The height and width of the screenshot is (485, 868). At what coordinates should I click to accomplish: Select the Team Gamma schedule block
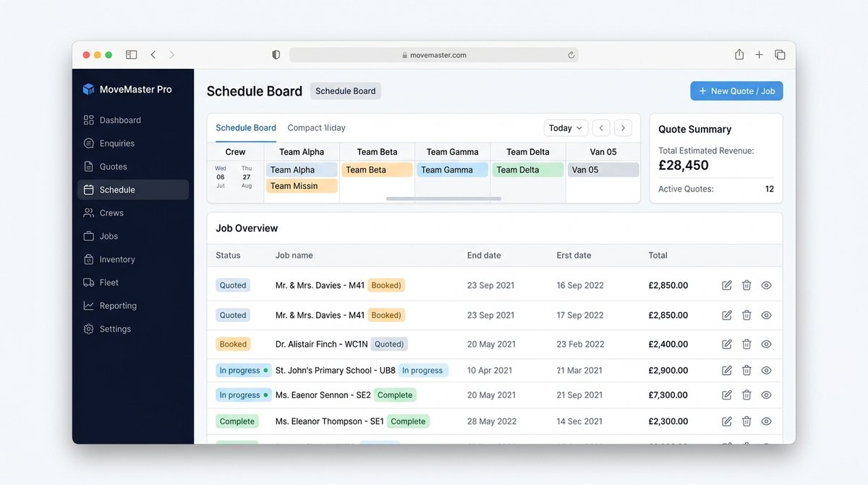[x=453, y=170]
